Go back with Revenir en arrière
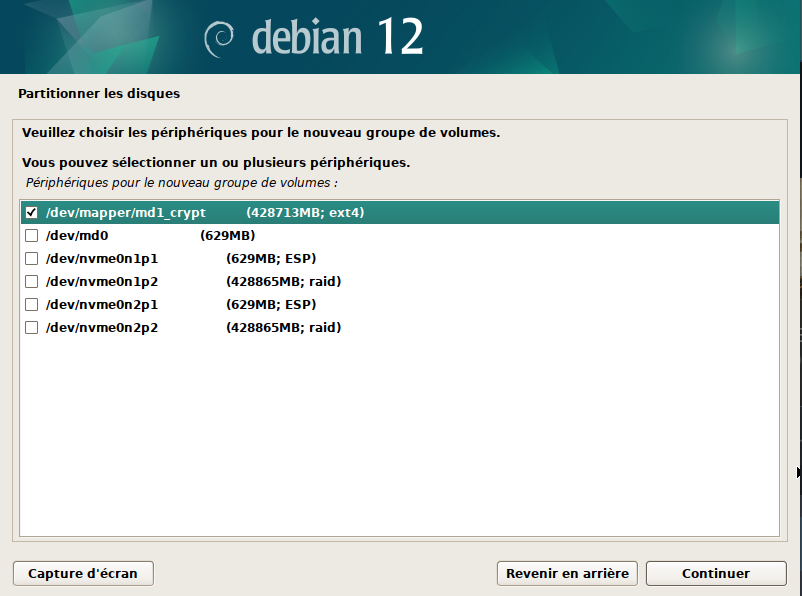This screenshot has width=802, height=596. (x=567, y=573)
